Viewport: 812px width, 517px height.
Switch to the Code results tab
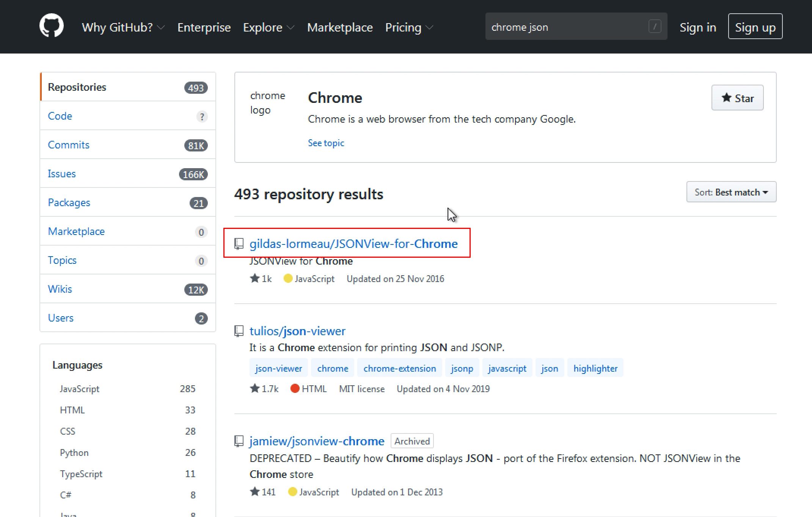click(128, 116)
